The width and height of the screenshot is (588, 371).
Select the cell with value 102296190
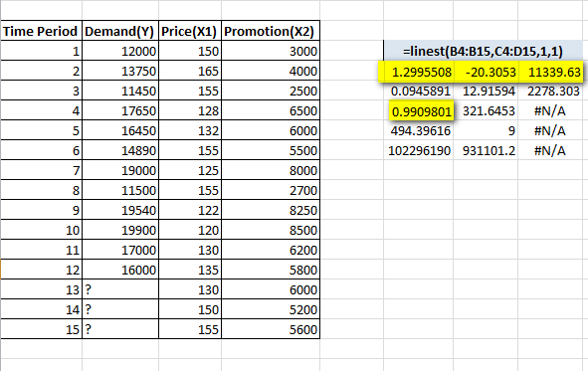tap(419, 150)
